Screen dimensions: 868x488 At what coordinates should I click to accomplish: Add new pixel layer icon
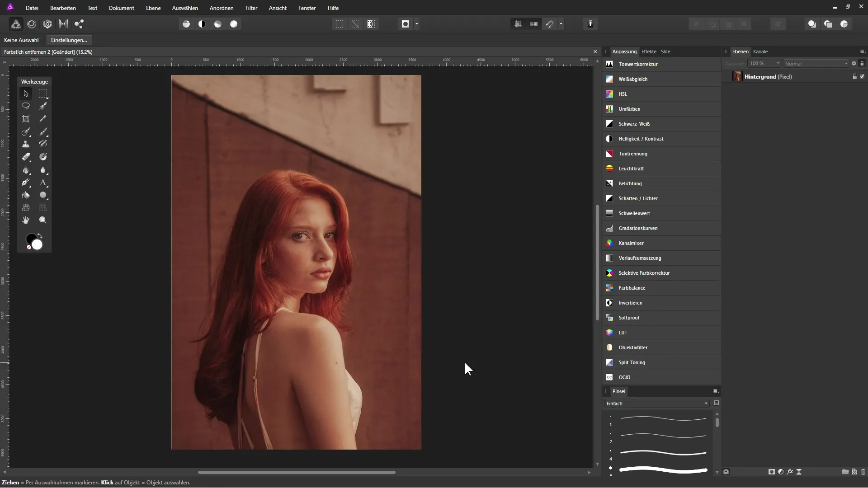click(854, 472)
